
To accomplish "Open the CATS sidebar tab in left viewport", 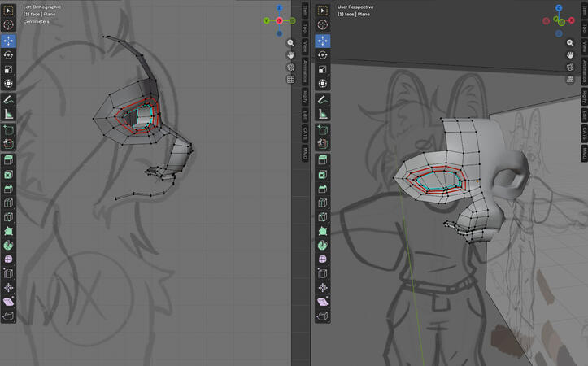I will (x=305, y=133).
